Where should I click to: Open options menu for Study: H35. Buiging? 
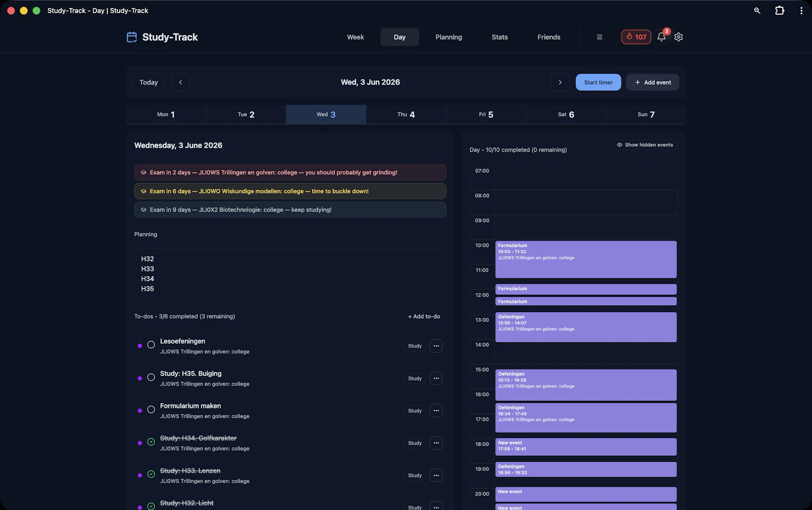click(436, 379)
